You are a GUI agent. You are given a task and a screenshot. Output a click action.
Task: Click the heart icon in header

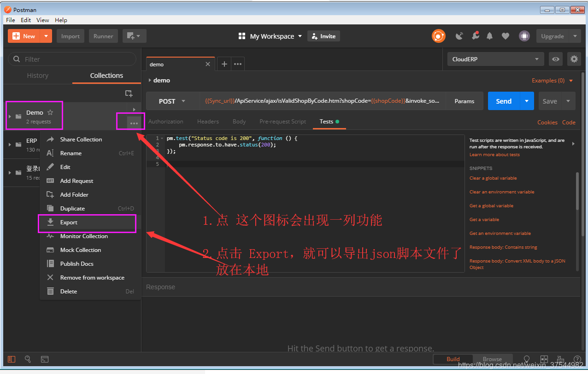pyautogui.click(x=506, y=36)
